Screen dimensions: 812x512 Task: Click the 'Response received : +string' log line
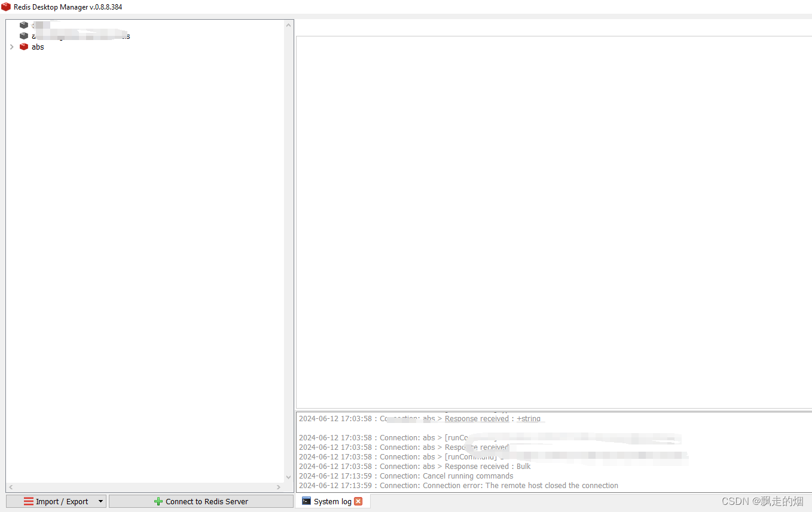point(419,419)
